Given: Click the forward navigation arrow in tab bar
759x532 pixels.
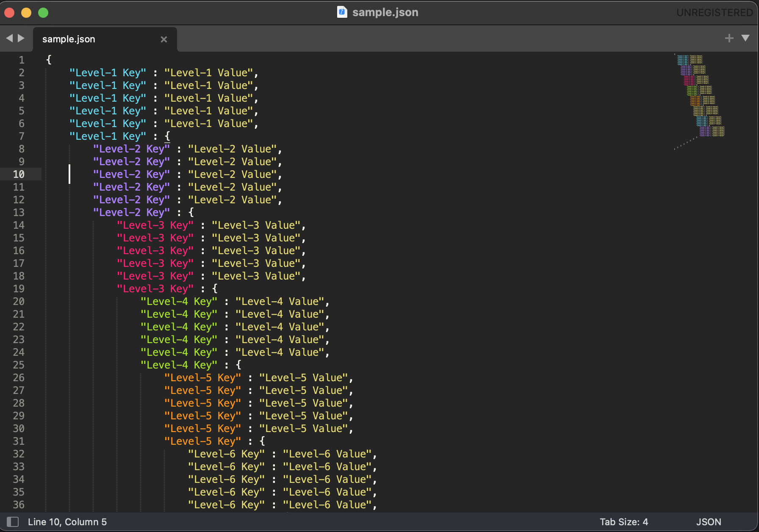Looking at the screenshot, I should pos(21,38).
